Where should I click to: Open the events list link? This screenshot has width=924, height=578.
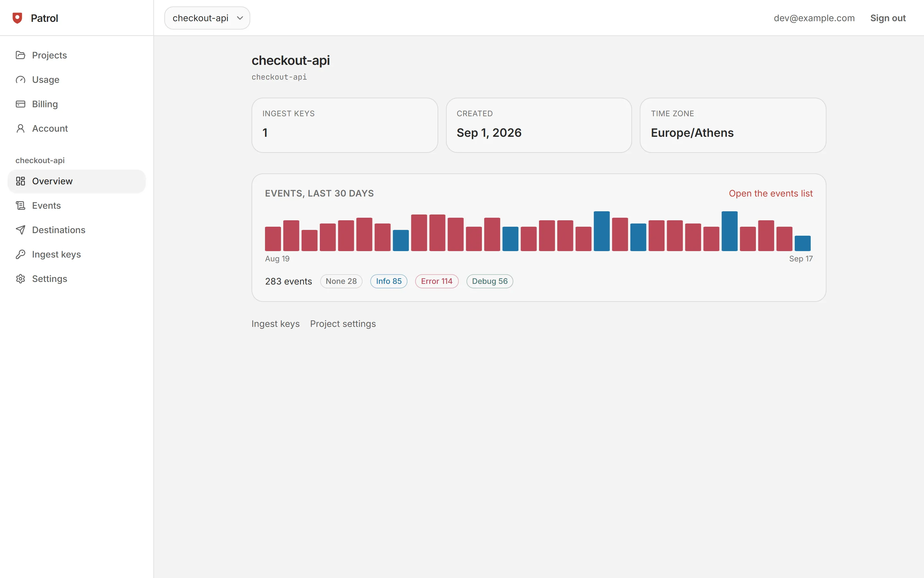tap(771, 193)
